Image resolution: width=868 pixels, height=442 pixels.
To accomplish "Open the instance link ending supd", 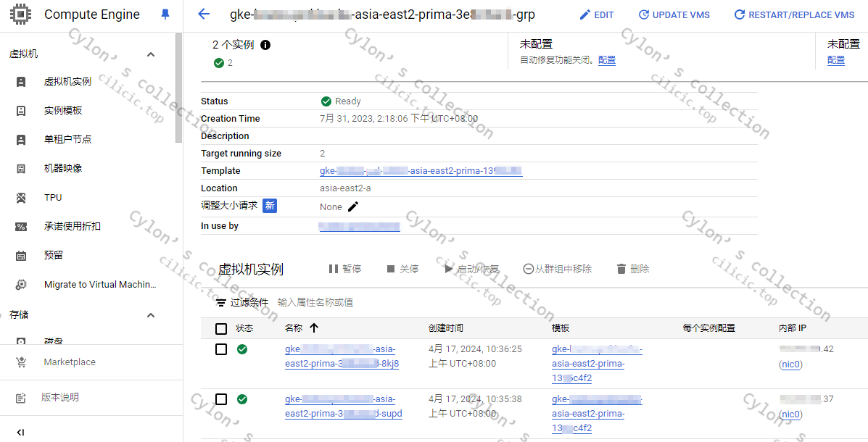I will [x=343, y=406].
